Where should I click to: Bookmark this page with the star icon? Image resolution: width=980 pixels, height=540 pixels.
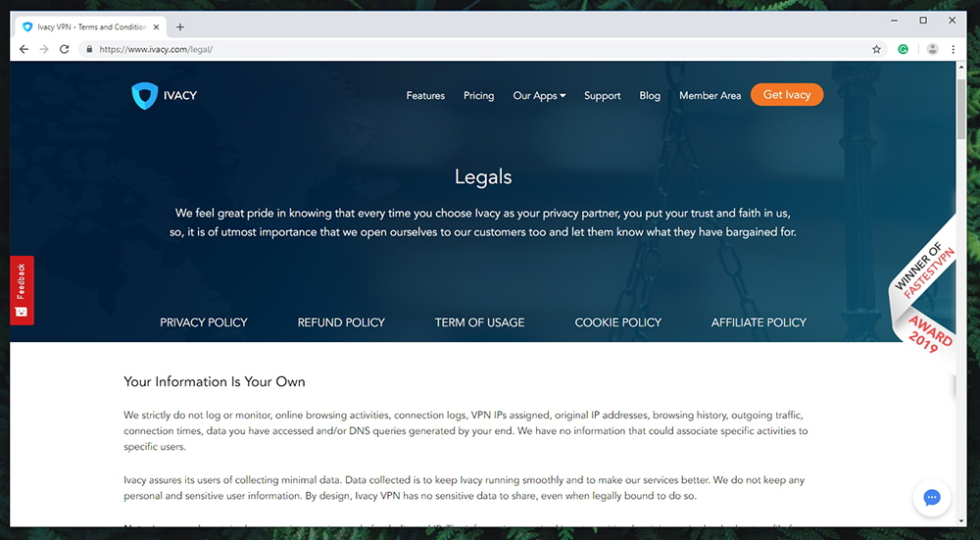[876, 49]
